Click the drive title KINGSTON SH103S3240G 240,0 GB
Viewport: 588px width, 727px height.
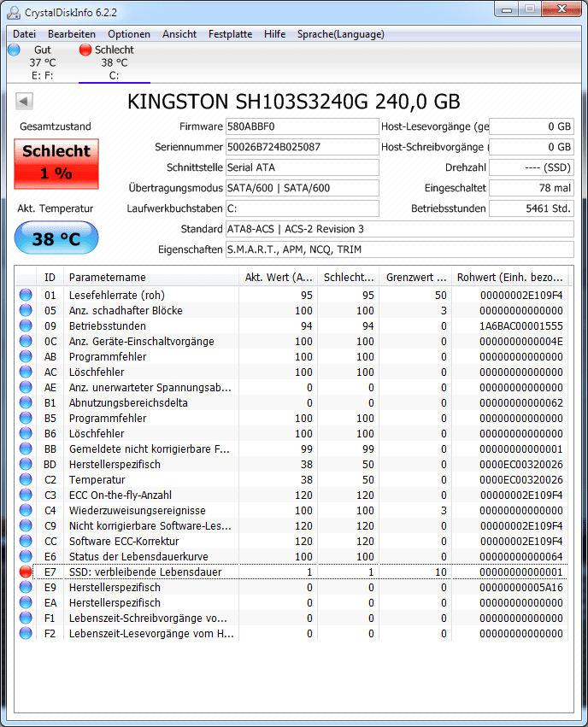click(293, 102)
